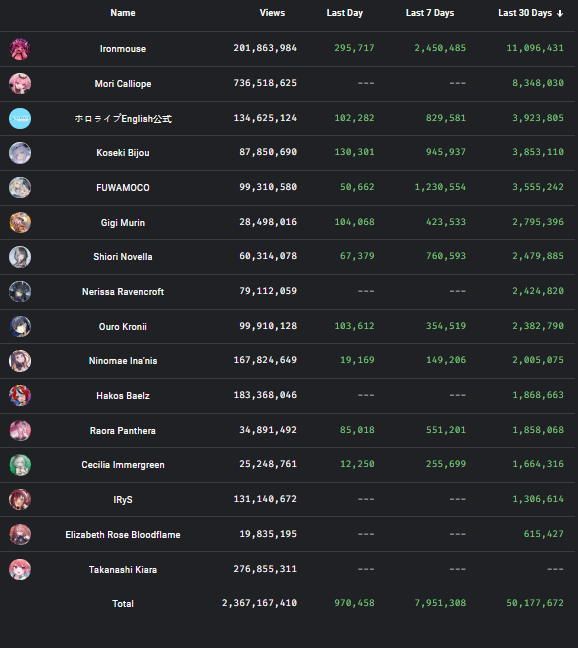Click Ninomae Ina'nis avatar thumbnail
The width and height of the screenshot is (578, 648).
click(20, 361)
